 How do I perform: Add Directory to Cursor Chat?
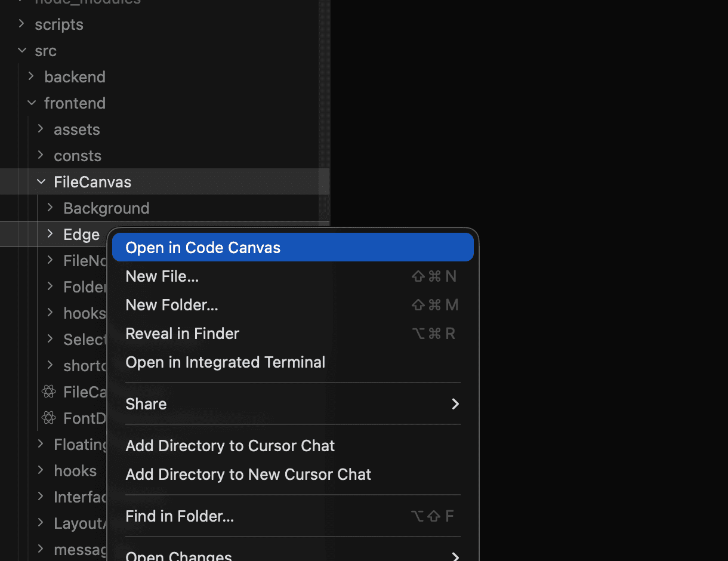click(x=230, y=445)
